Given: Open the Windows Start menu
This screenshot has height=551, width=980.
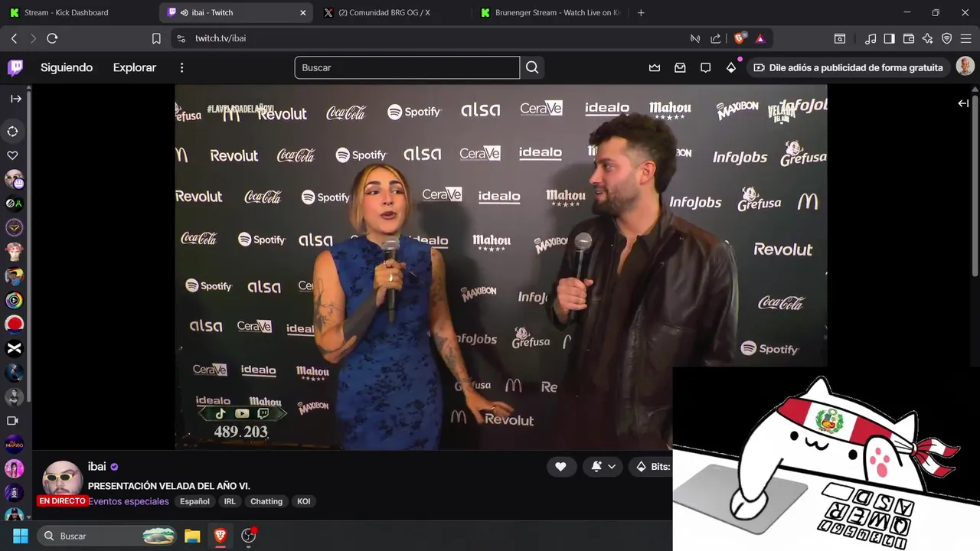Looking at the screenshot, I should (x=21, y=536).
